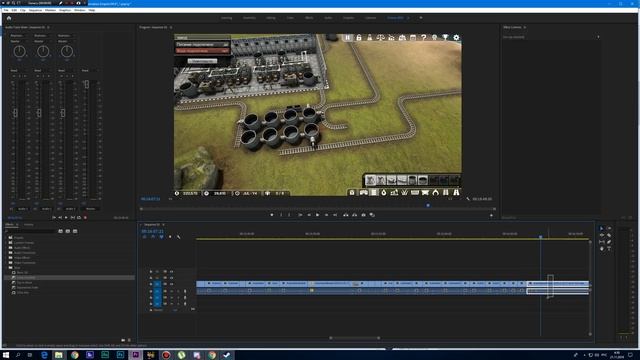Add a marker in the timeline panel
Viewport: 640px width, 360px height.
[x=170, y=237]
